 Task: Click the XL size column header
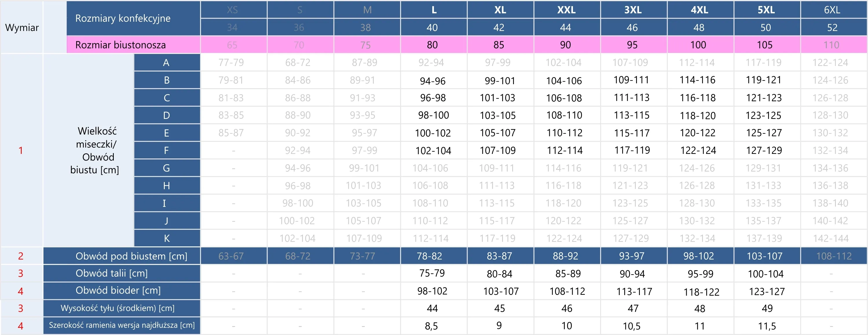point(500,10)
